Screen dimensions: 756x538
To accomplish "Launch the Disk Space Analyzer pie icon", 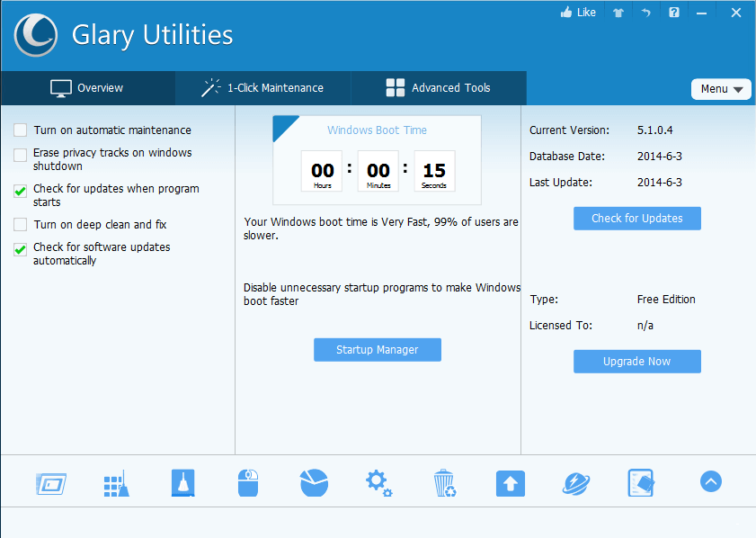I will click(x=314, y=483).
